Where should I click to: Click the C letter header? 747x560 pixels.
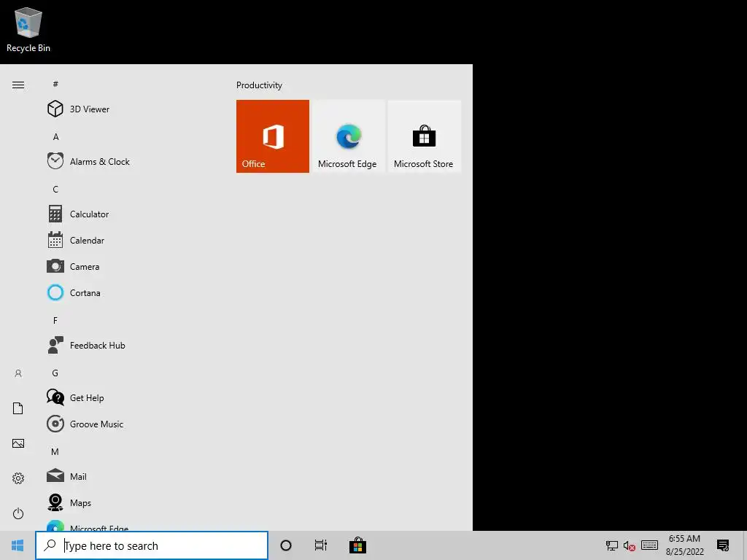55,189
